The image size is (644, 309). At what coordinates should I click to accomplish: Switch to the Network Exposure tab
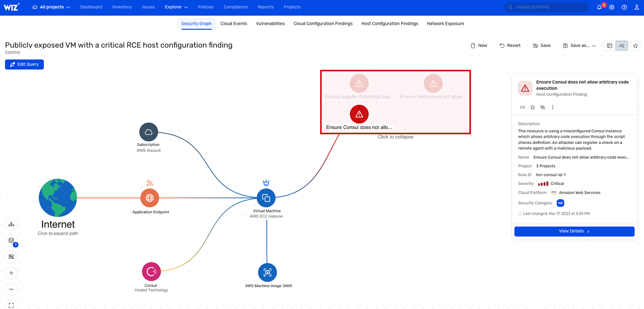[445, 23]
